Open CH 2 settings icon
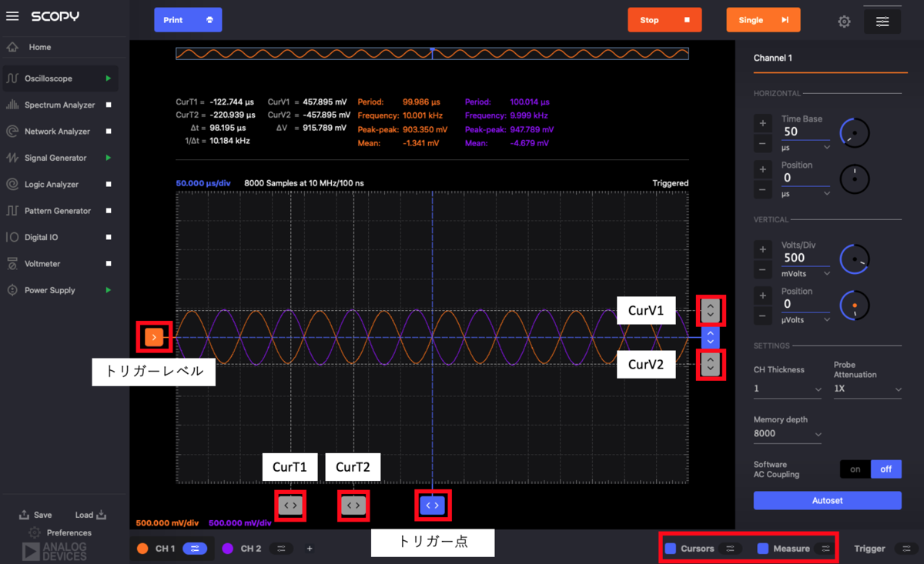This screenshot has height=564, width=924. click(x=281, y=549)
